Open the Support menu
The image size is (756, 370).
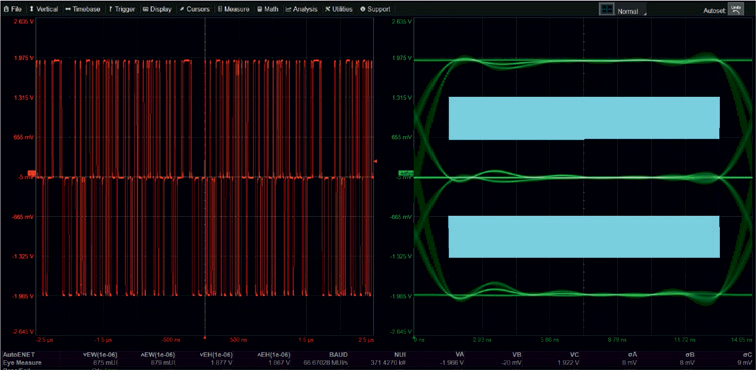tap(375, 9)
